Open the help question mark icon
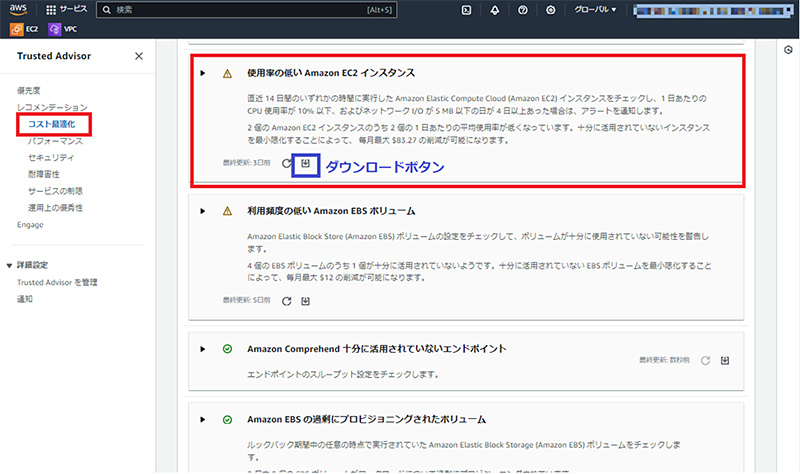The height and width of the screenshot is (474, 800). click(522, 10)
